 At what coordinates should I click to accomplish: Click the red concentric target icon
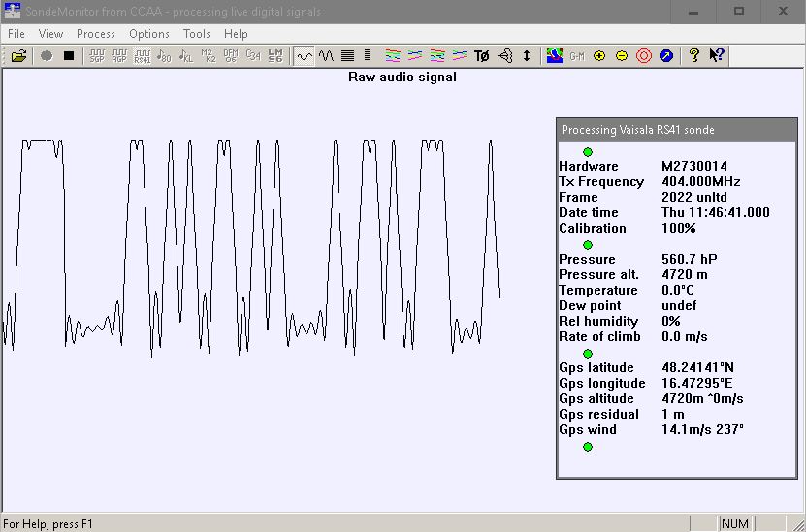click(644, 56)
